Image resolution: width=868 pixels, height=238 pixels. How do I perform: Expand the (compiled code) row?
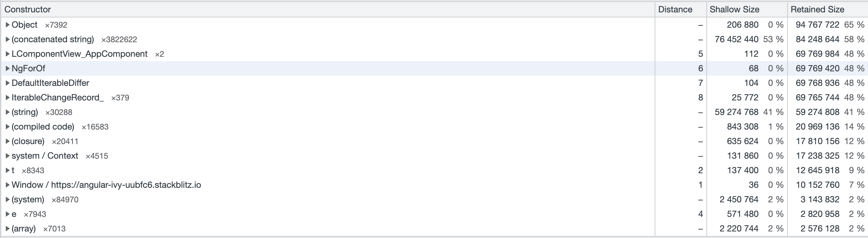pyautogui.click(x=8, y=127)
